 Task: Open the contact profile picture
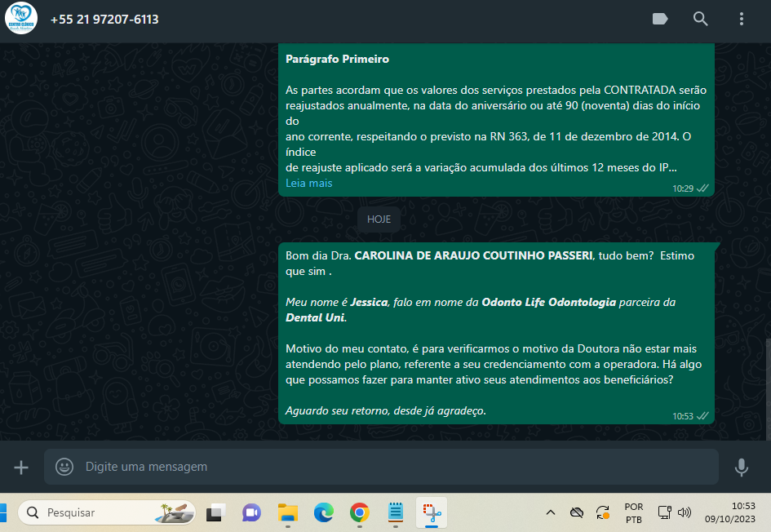21,18
